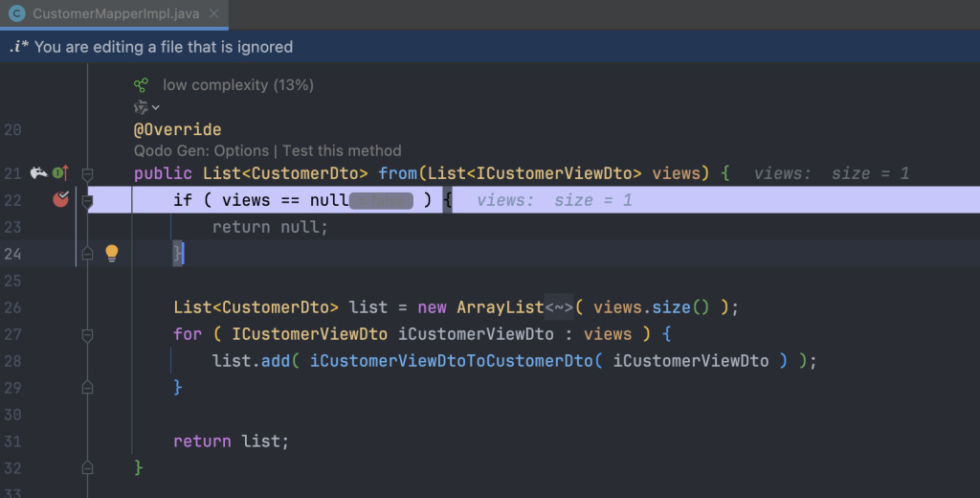
Task: Click 'ICustomerViewDto' type in method parameter
Action: 554,173
